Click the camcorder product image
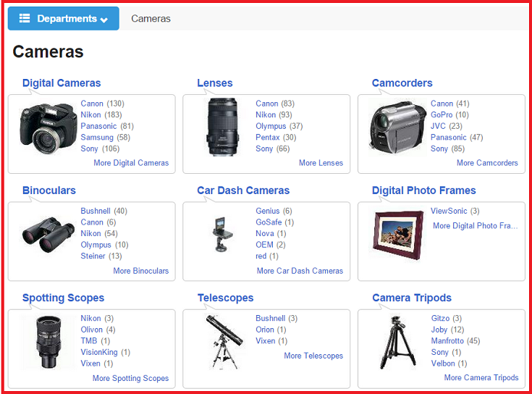 click(397, 127)
